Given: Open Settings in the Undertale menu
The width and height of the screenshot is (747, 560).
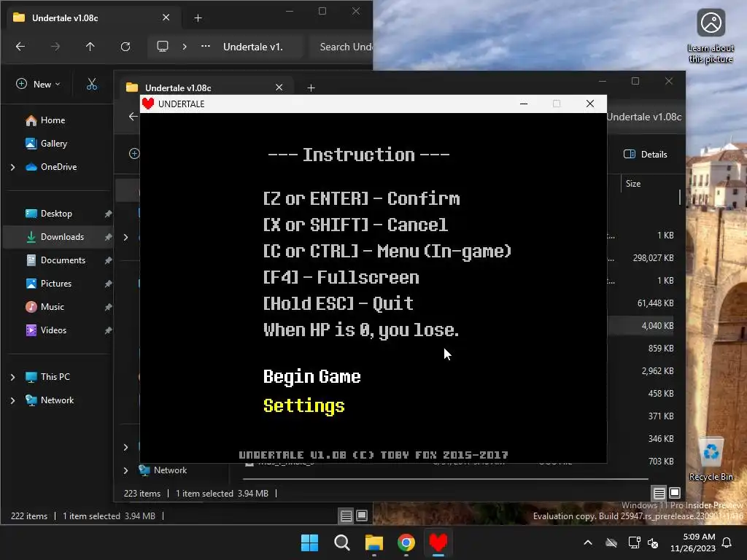Looking at the screenshot, I should tap(303, 405).
